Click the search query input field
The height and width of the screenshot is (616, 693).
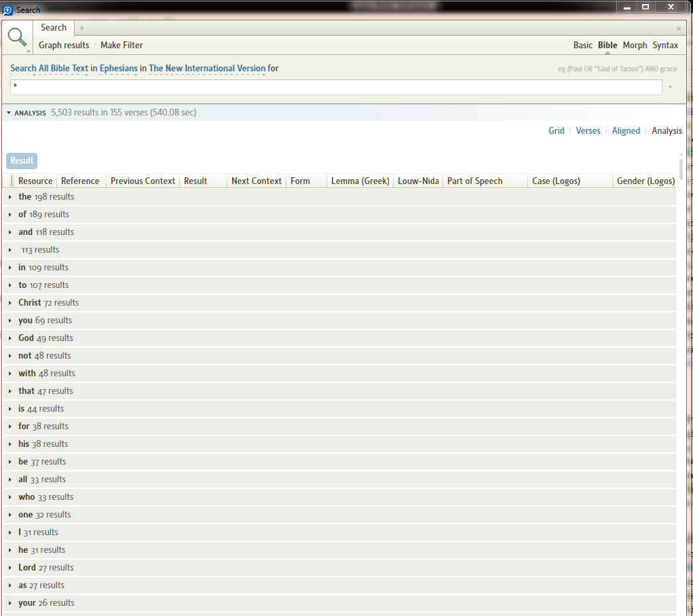coord(336,87)
